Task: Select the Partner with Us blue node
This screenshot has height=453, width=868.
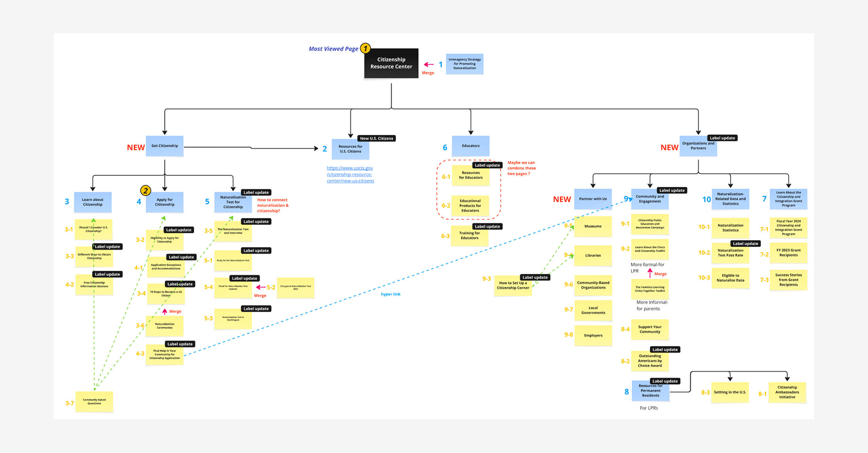Action: (x=593, y=199)
